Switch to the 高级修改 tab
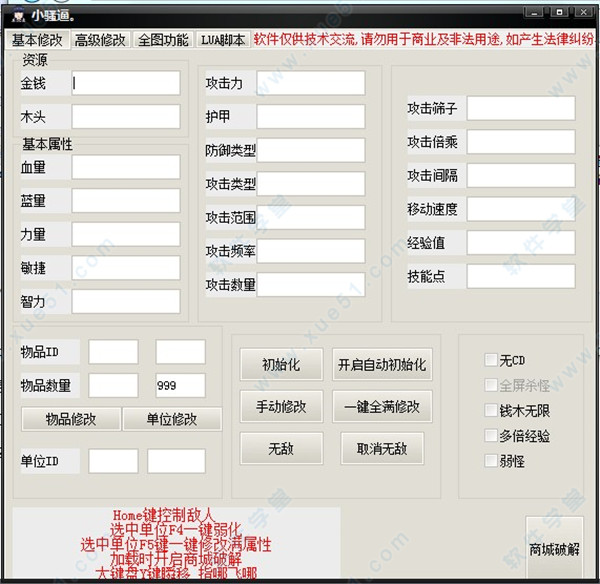 pyautogui.click(x=100, y=40)
